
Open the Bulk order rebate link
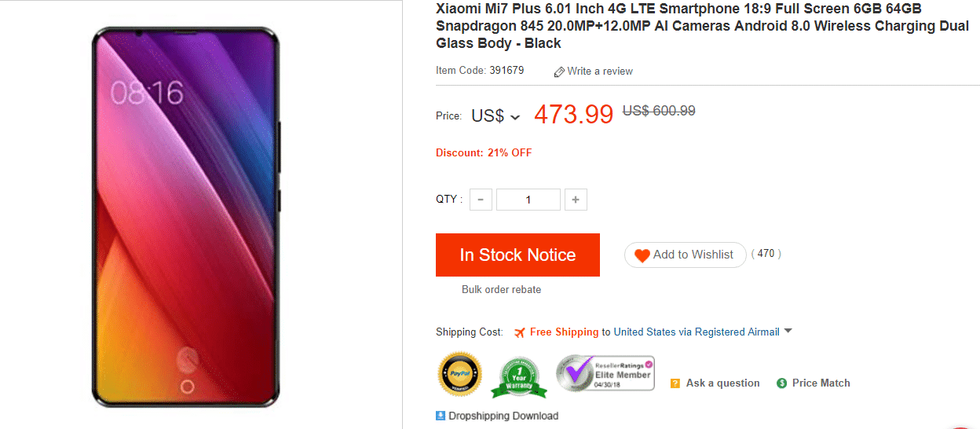pos(501,289)
